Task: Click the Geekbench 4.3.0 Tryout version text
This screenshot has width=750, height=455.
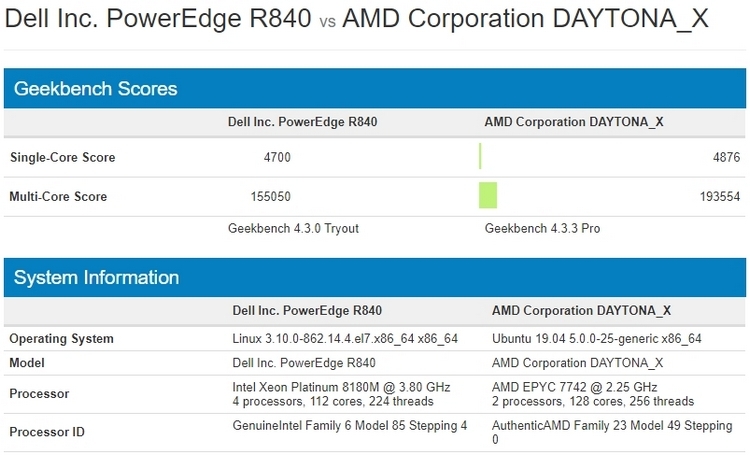Action: point(293,229)
